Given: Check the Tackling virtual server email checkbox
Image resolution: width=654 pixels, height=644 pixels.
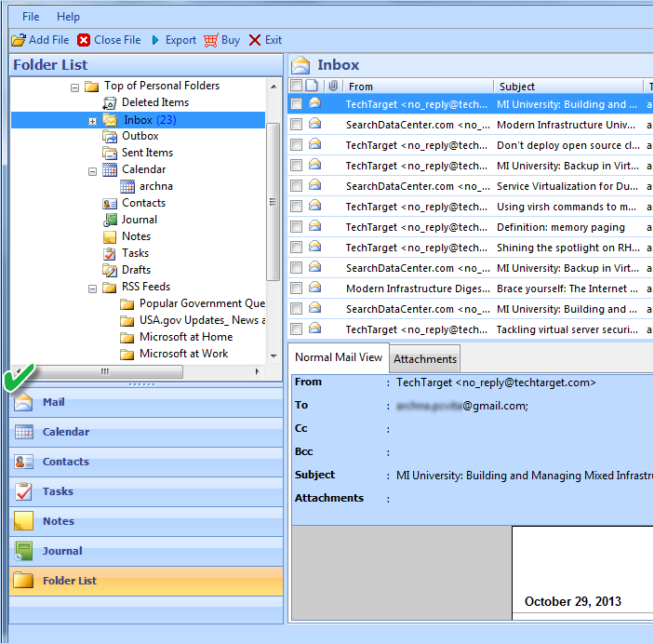Looking at the screenshot, I should (x=296, y=329).
